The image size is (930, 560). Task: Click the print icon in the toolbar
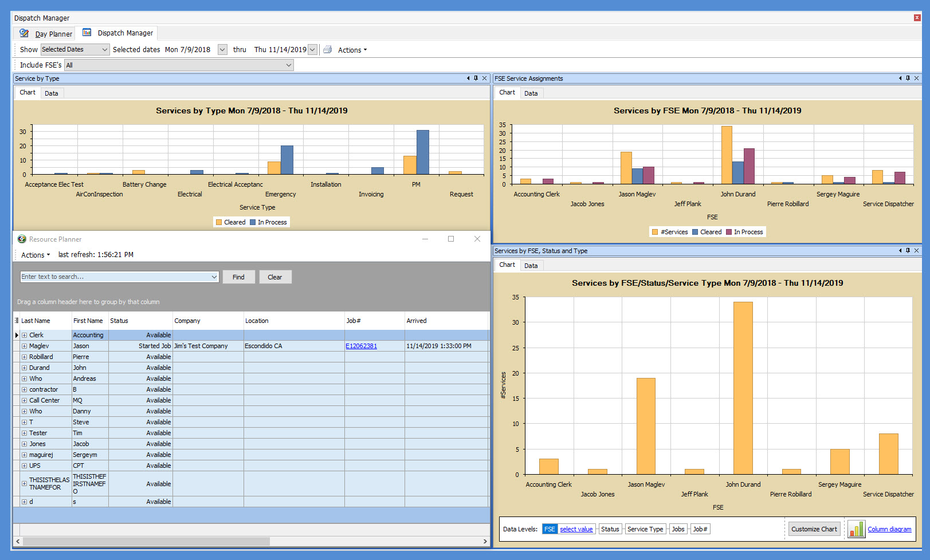pyautogui.click(x=327, y=50)
